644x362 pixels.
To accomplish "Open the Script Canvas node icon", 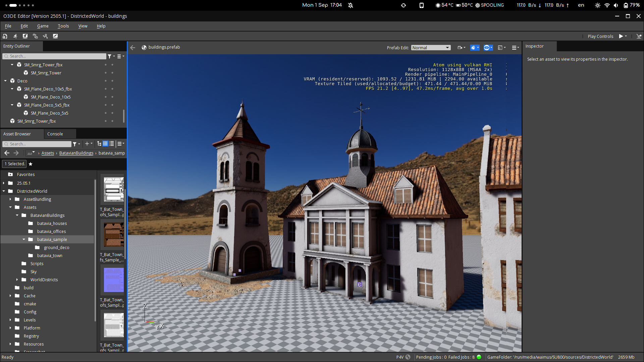I will pyautogui.click(x=35, y=36).
